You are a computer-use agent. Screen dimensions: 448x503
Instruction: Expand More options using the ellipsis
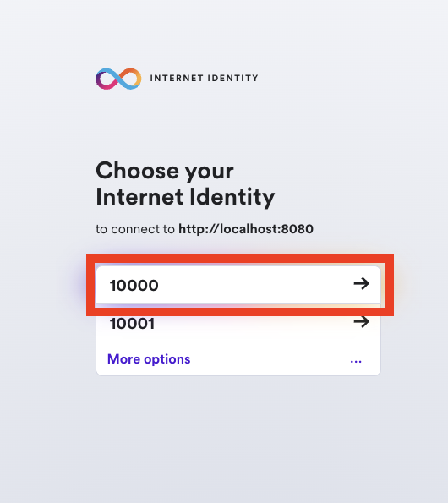coord(356,361)
